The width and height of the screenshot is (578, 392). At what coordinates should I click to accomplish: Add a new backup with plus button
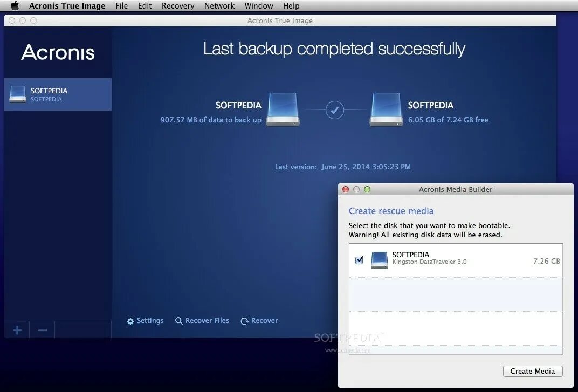[17, 329]
